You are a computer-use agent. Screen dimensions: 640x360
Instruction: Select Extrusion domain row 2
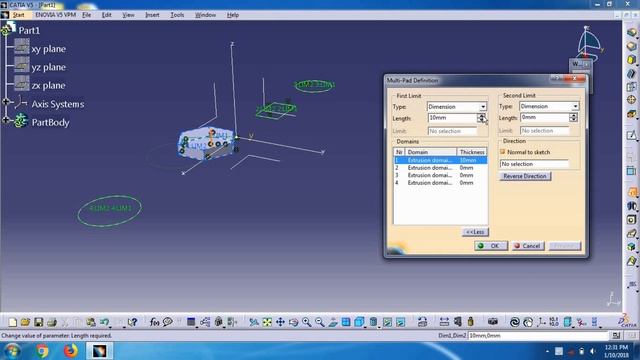click(x=440, y=168)
